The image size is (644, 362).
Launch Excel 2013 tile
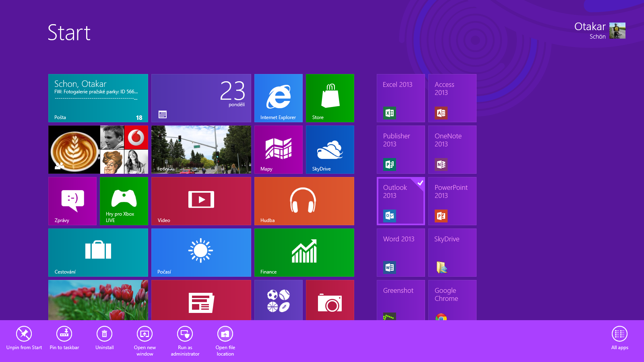[x=401, y=98]
